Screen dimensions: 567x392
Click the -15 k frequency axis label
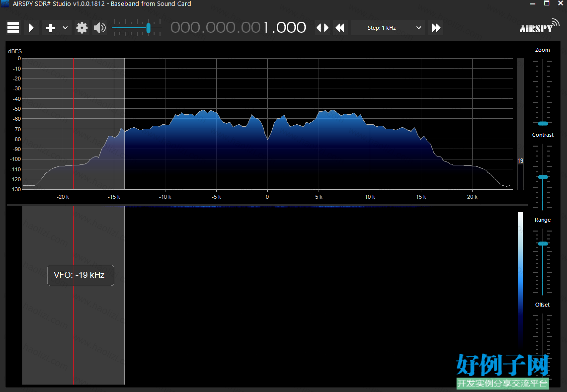[114, 197]
